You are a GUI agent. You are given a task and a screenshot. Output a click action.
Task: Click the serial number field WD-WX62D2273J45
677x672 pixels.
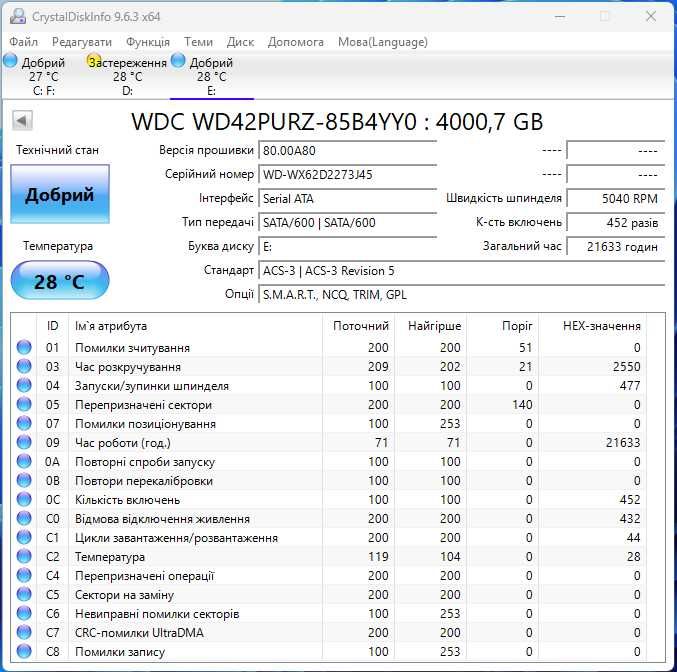[348, 174]
